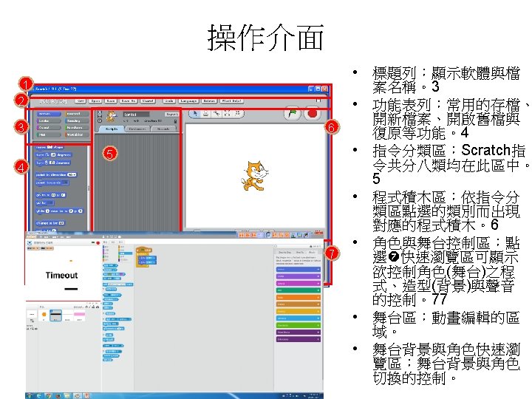The image size is (532, 399).
Task: Click the glide secs to x y block
Action: point(59,211)
